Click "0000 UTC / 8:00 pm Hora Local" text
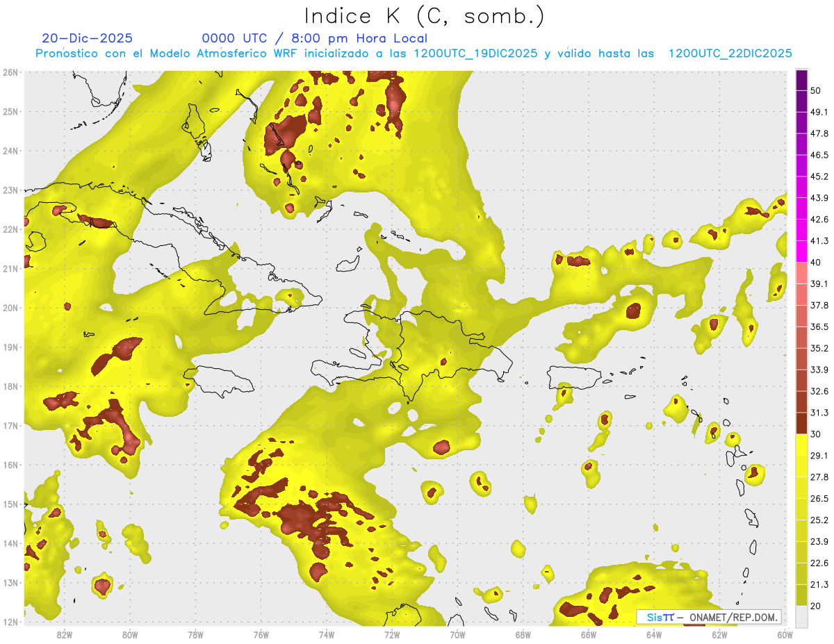Image resolution: width=834 pixels, height=644 pixels. pyautogui.click(x=315, y=39)
